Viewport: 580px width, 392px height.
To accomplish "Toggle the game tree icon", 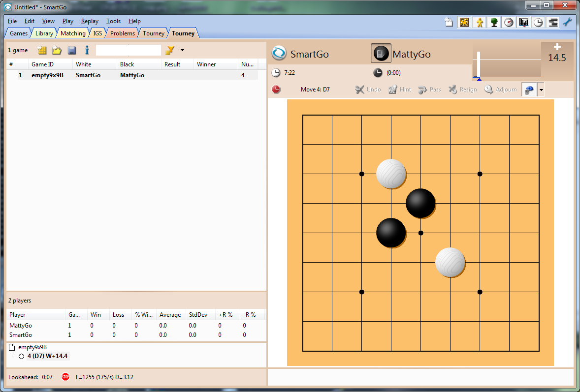I will [x=494, y=22].
